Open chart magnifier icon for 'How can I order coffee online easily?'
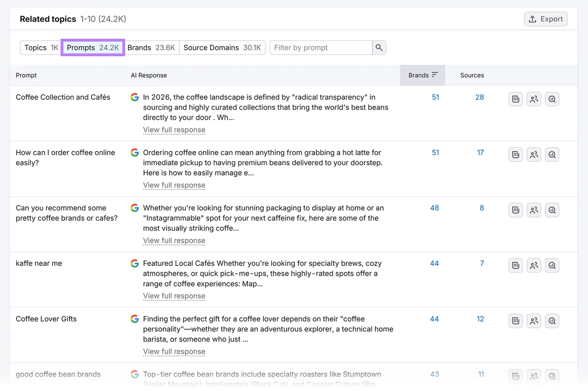Image resolution: width=588 pixels, height=391 pixels. [552, 155]
